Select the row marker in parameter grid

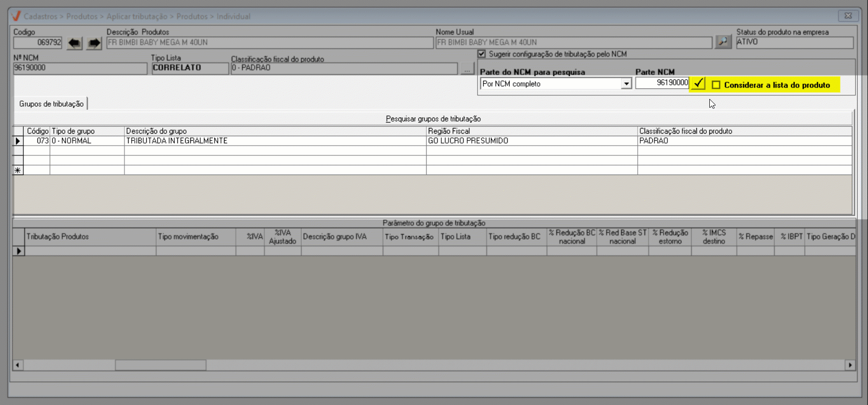tap(19, 251)
